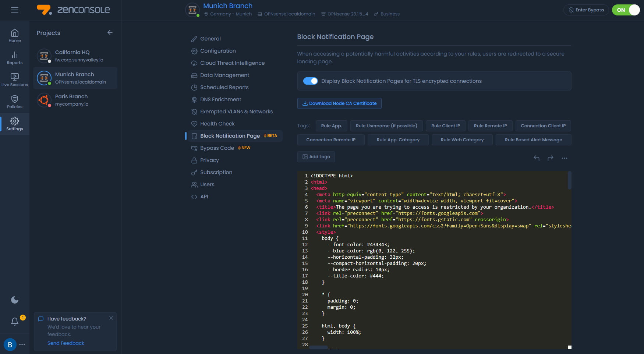Open the hamburger menu icon
This screenshot has width=644, height=354.
coord(15,10)
